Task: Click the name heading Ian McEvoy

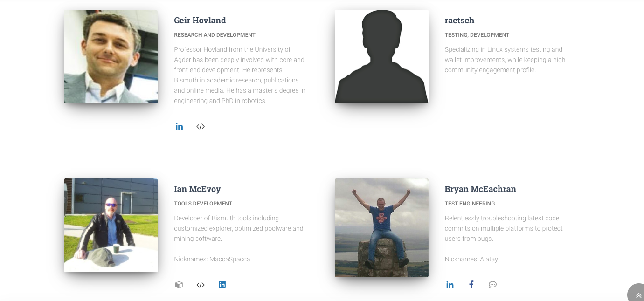Action: click(x=197, y=189)
